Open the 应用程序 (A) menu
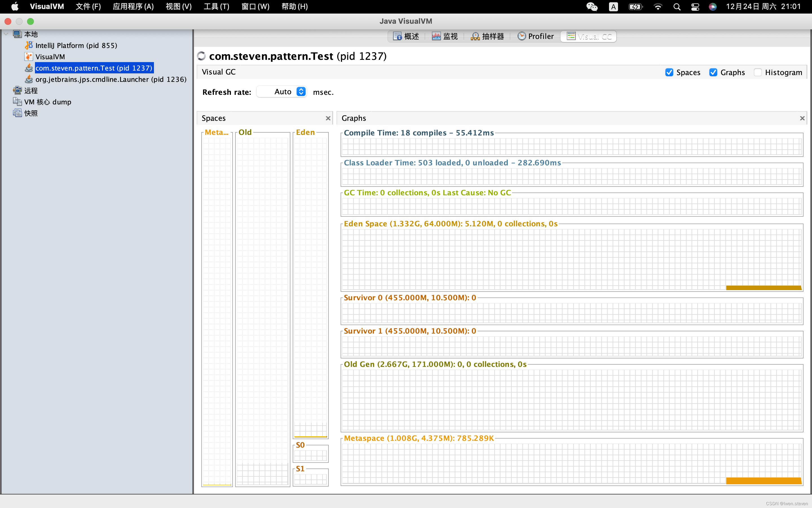 (133, 6)
